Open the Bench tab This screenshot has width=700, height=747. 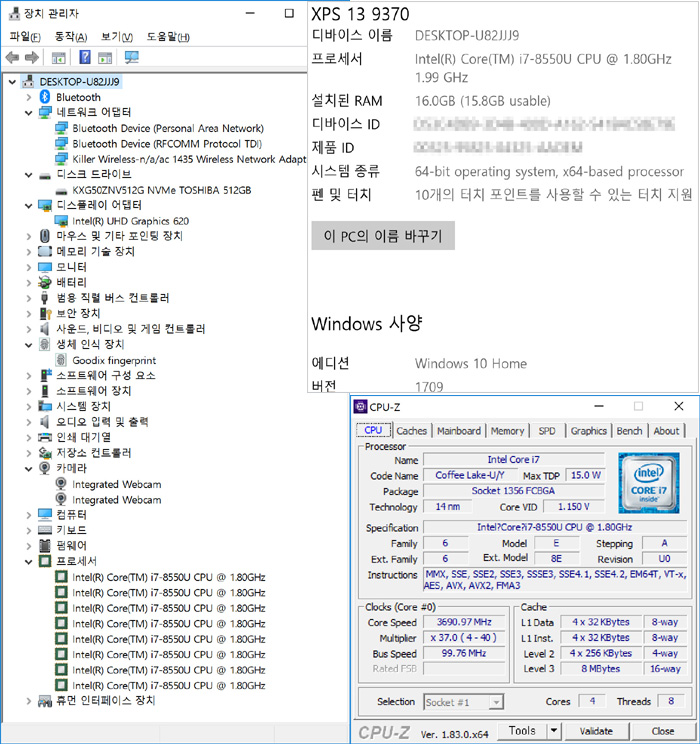coord(629,431)
